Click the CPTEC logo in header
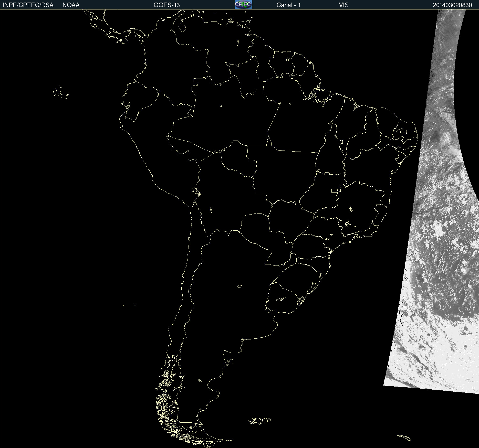This screenshot has height=448, width=479. pyautogui.click(x=243, y=5)
